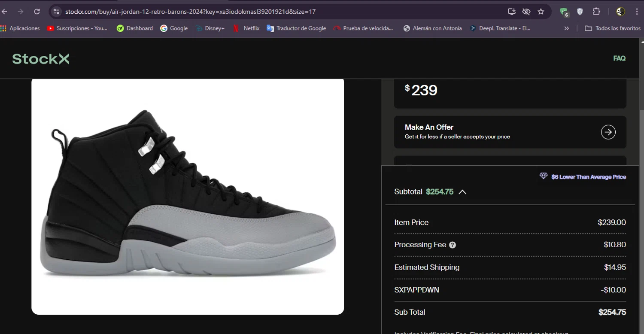This screenshot has height=334, width=644.
Task: Open the DeepL Translate bookmark
Action: coord(500,28)
